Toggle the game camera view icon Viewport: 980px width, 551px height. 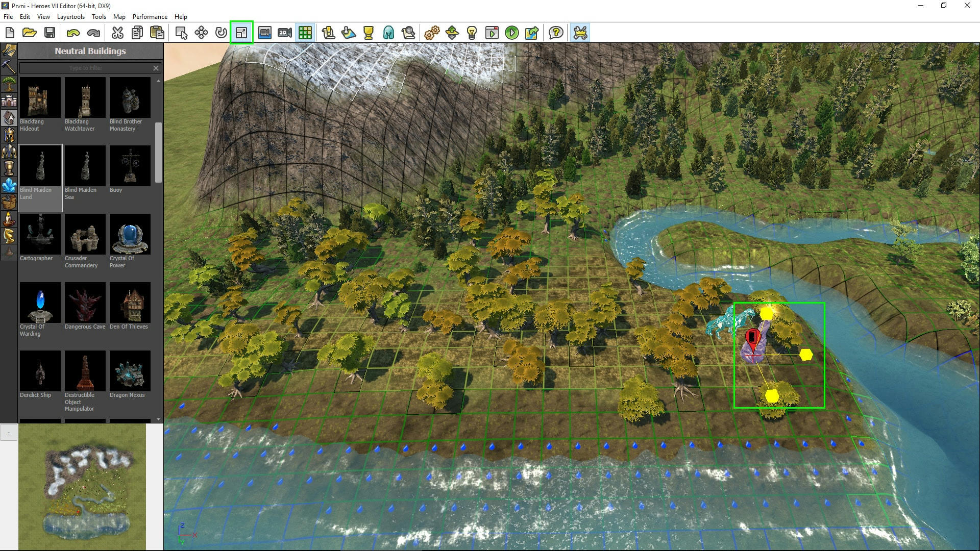click(x=265, y=33)
